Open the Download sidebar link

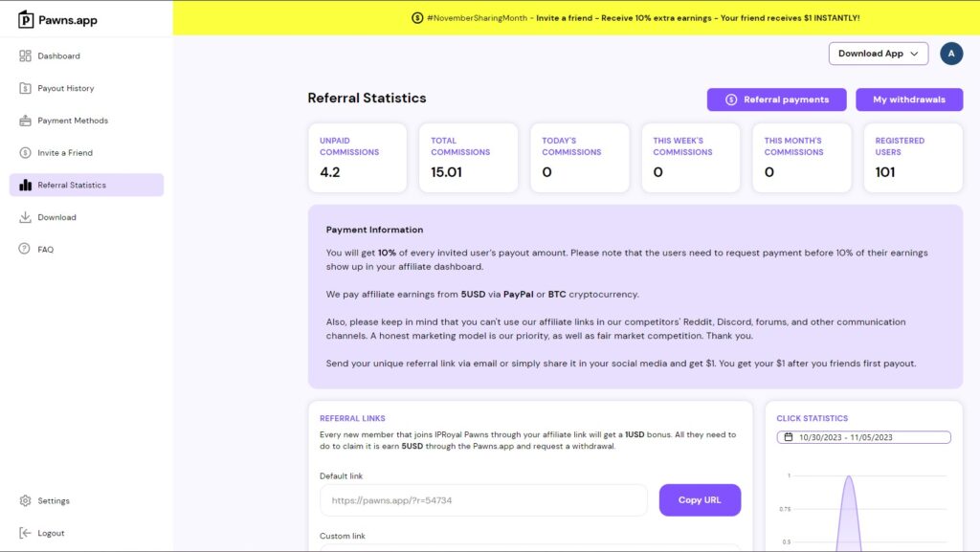(x=86, y=217)
